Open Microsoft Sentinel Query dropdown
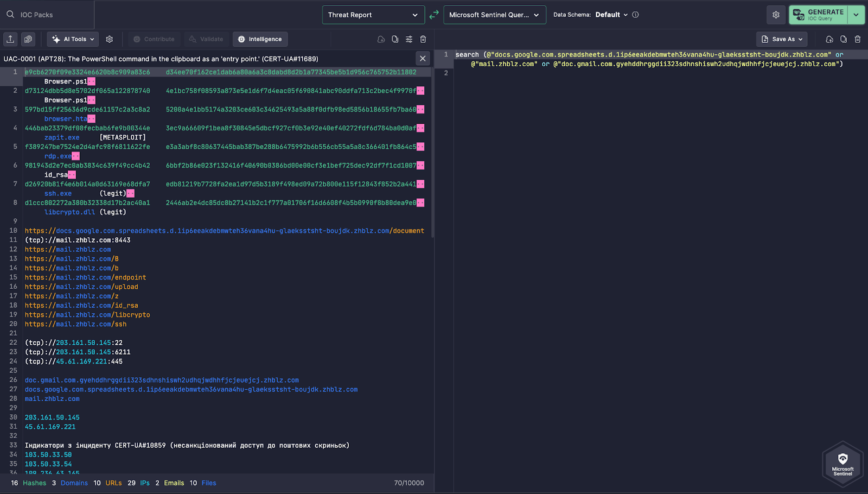868x494 pixels. (x=495, y=15)
